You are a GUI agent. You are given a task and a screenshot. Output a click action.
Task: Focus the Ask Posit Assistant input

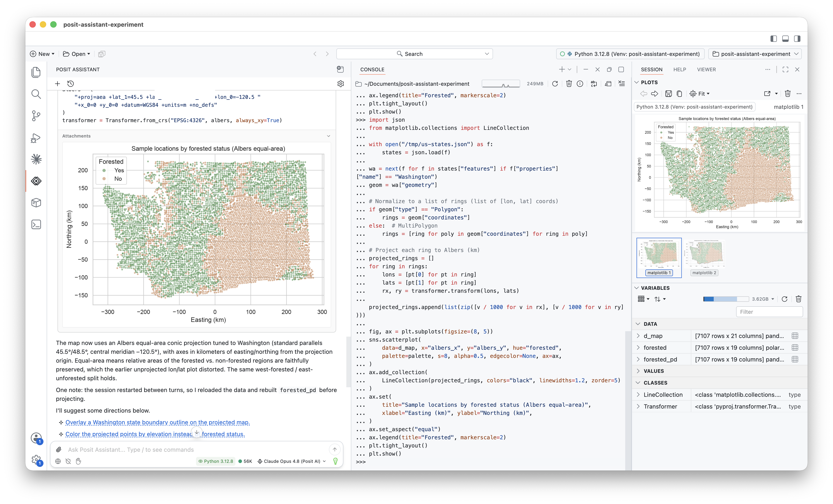pos(196,450)
